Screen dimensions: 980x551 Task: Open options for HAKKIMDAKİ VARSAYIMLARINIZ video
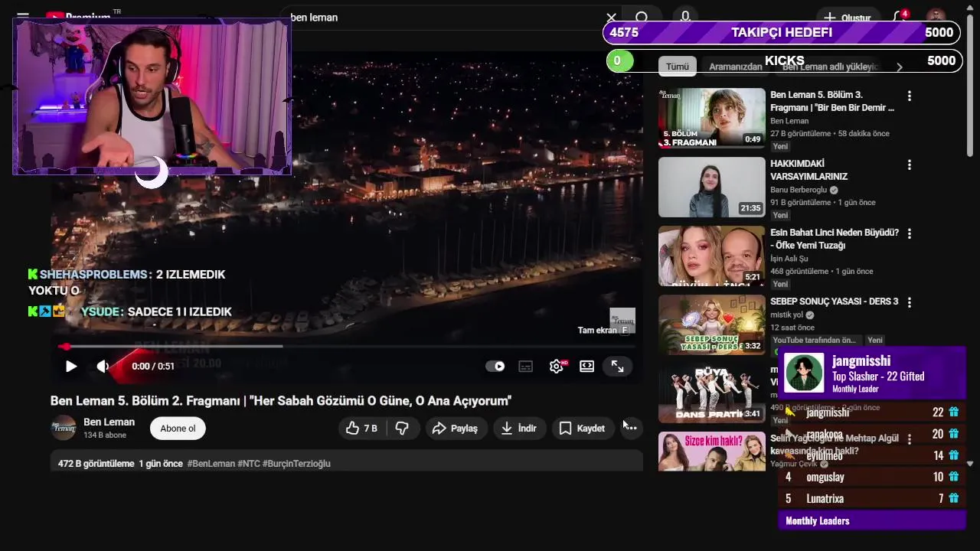[910, 165]
